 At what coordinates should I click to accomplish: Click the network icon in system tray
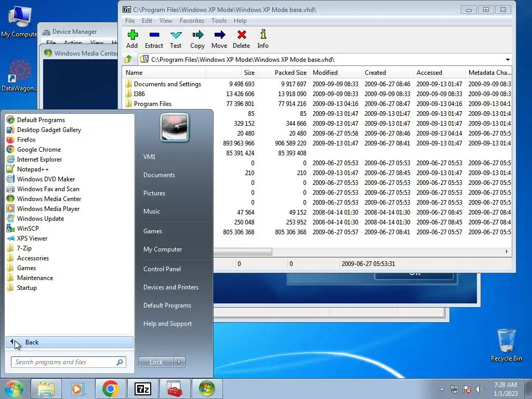pyautogui.click(x=454, y=389)
